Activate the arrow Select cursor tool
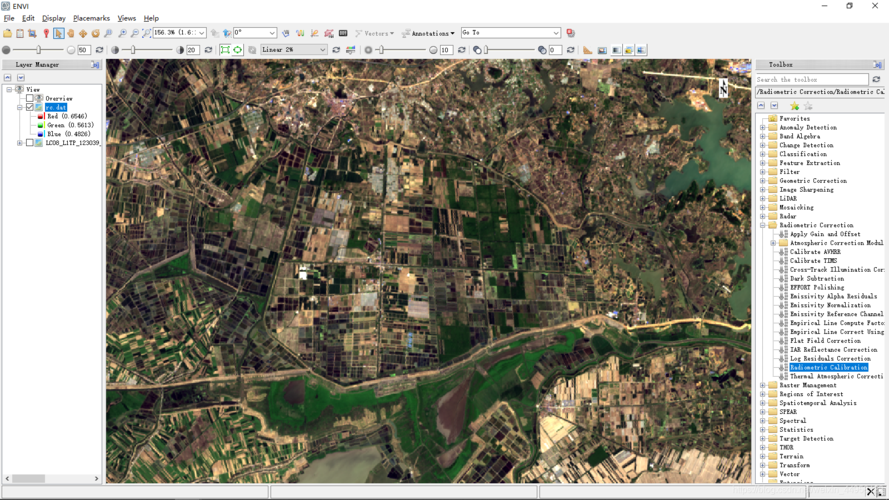The image size is (889, 500). (x=58, y=33)
